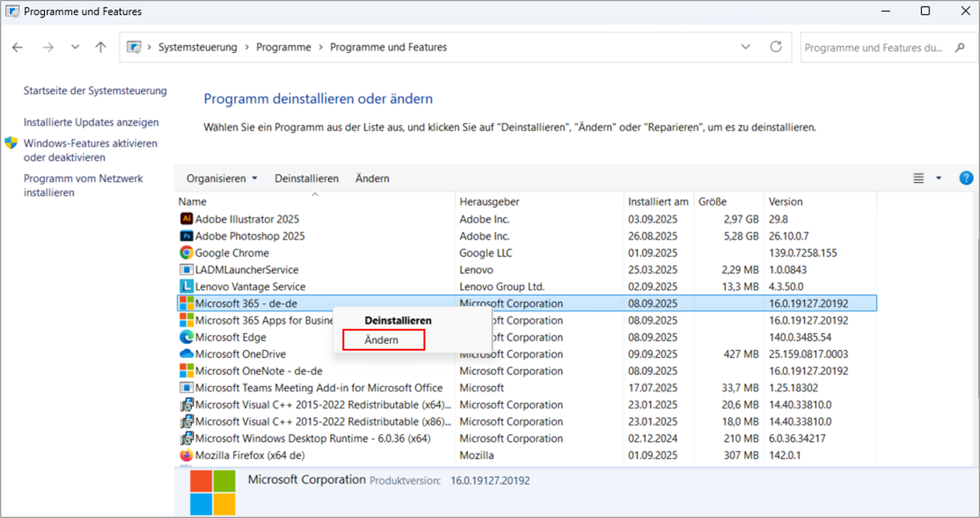This screenshot has width=980, height=518.
Task: Click the view layout icon
Action: [919, 178]
